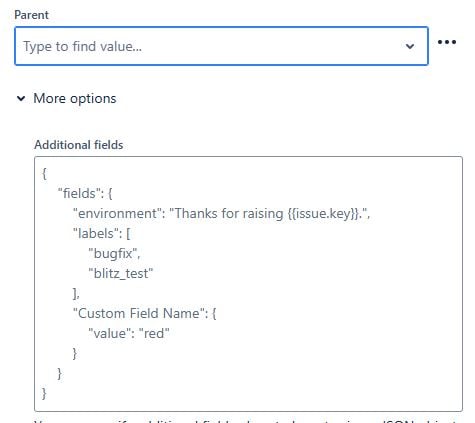Click the "Custom Field Name" key
Screen dimensions: 475x423
click(x=139, y=313)
